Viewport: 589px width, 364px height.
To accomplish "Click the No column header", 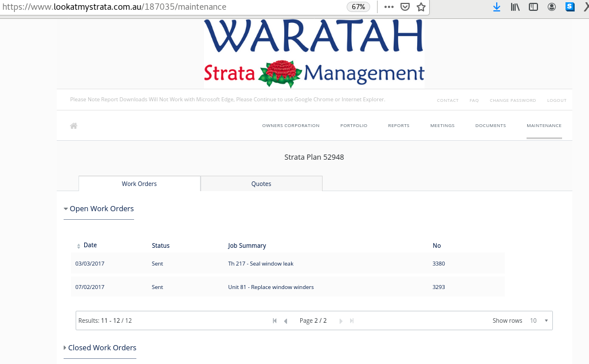I will 437,246.
